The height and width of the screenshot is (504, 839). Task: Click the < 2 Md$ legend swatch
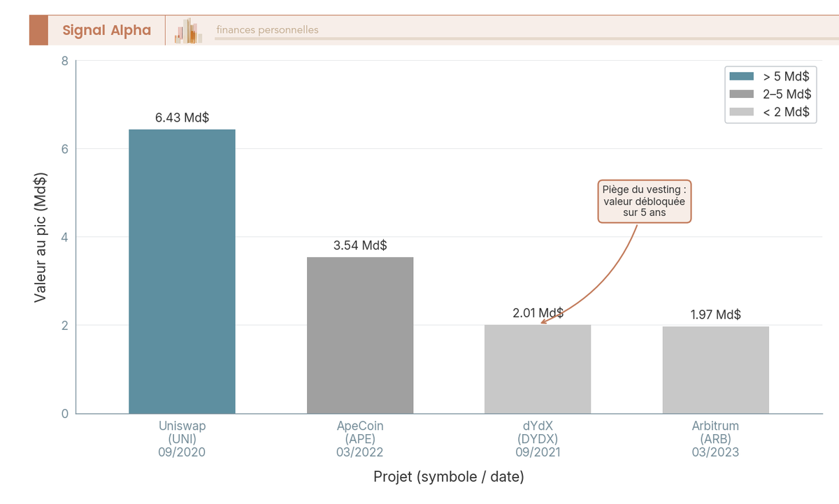741,112
